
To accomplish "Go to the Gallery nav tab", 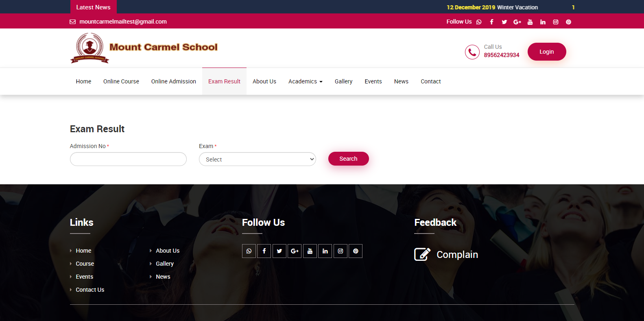I will 343,81.
